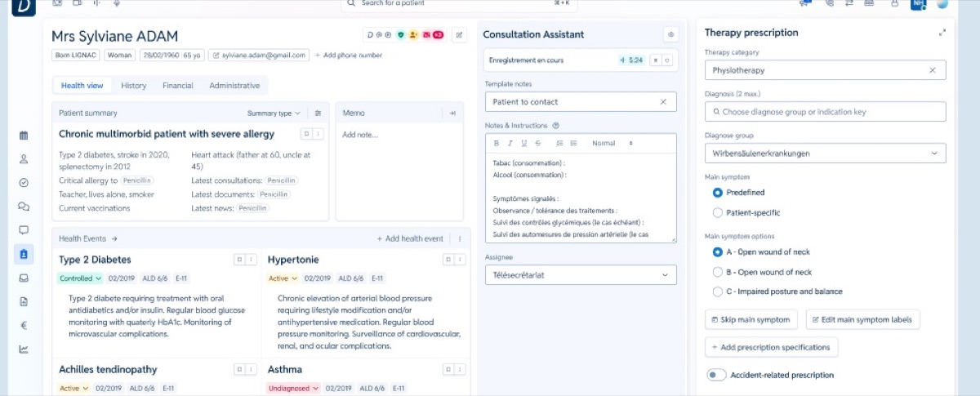Edit patient with pencil icon beside badges
The height and width of the screenshot is (396, 980).
click(460, 35)
